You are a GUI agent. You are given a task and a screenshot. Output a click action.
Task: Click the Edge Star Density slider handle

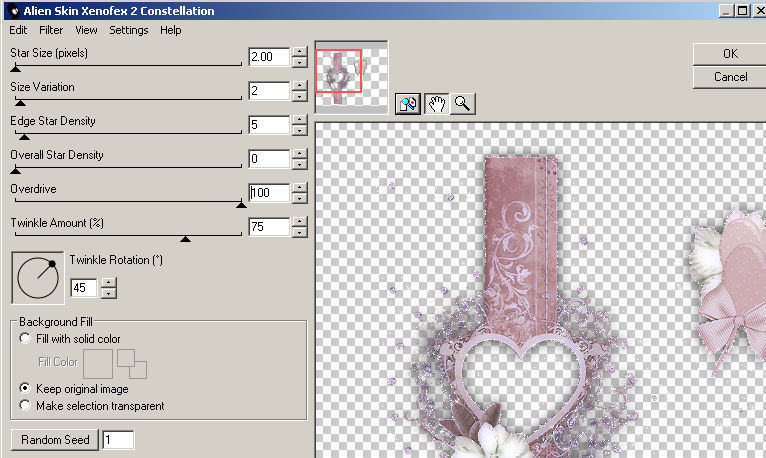24,136
